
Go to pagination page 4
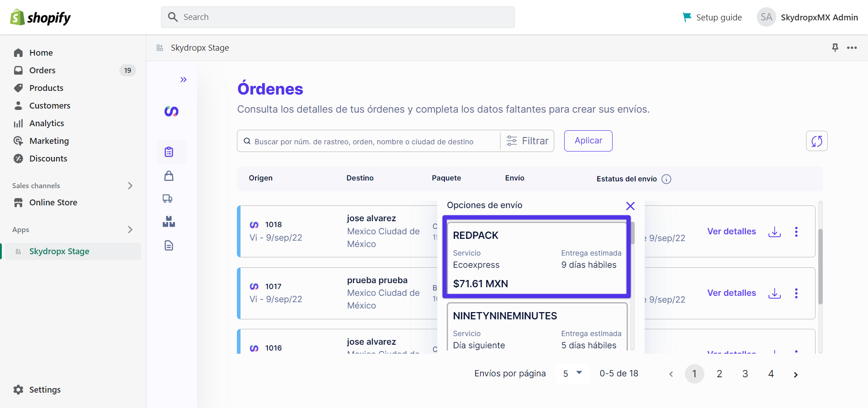tap(771, 374)
